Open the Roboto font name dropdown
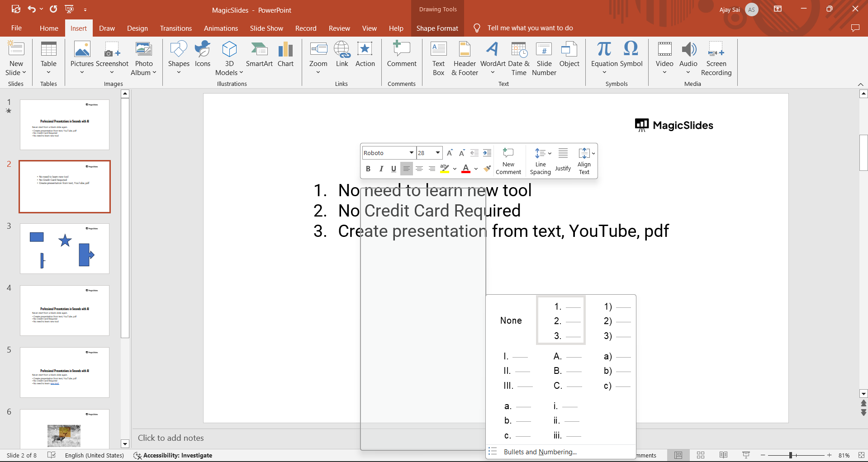This screenshot has width=868, height=462. 411,153
